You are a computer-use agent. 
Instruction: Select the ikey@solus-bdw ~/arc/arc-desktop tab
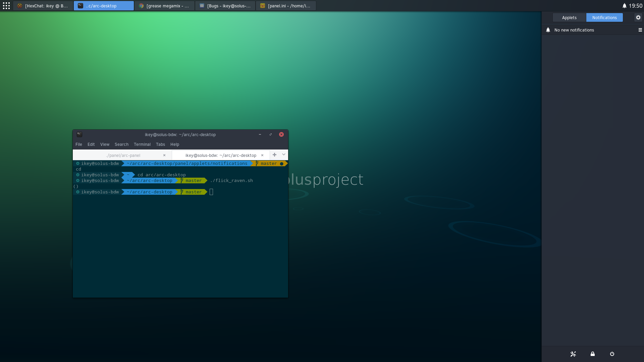point(221,155)
